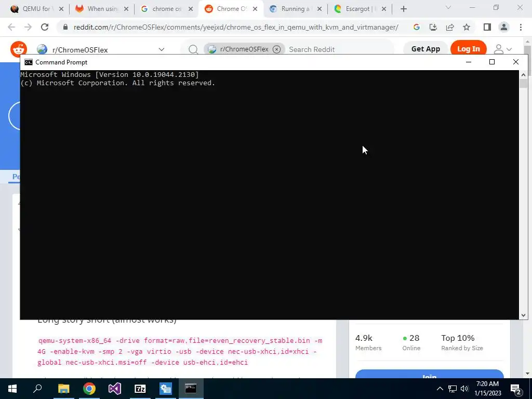
Task: Open the taskbar clock and date
Action: [x=488, y=389]
